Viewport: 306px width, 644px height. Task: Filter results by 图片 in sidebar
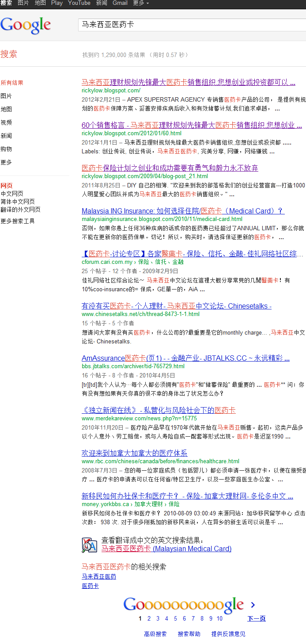(x=6, y=96)
